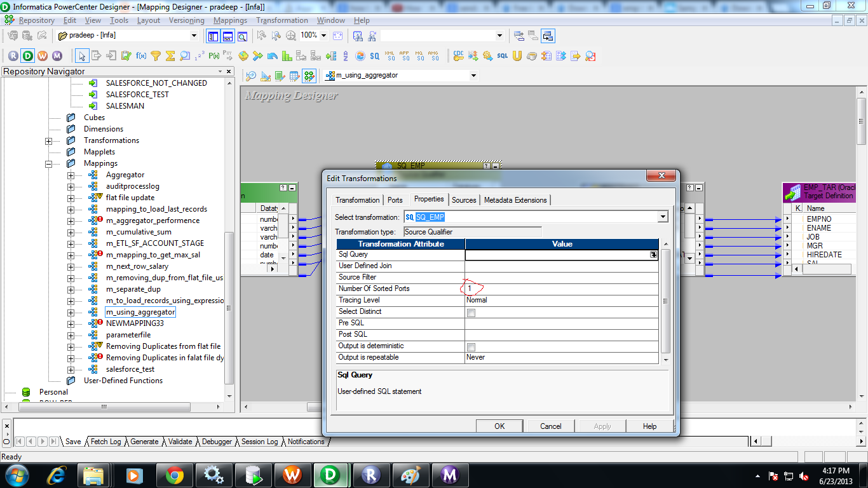Add a Java transformation via cup icon
This screenshot has height=488, width=868.
(532, 56)
